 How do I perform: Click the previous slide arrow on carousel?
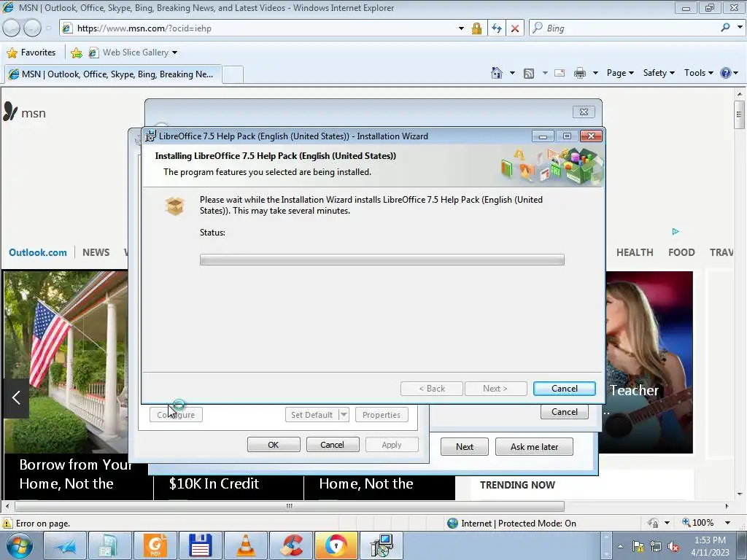16,397
